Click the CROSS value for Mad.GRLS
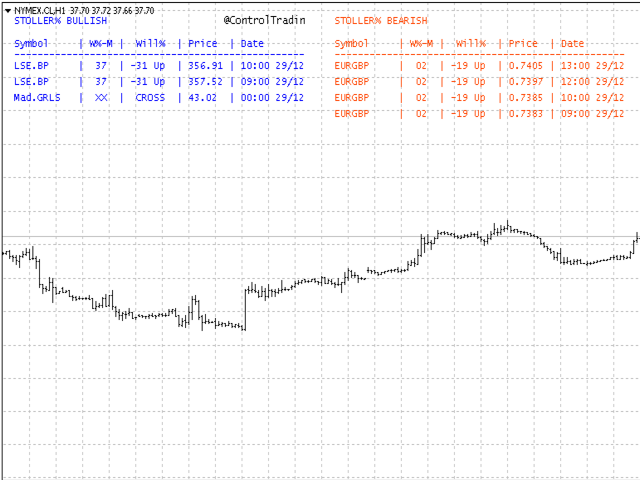This screenshot has height=480, width=640. point(150,98)
